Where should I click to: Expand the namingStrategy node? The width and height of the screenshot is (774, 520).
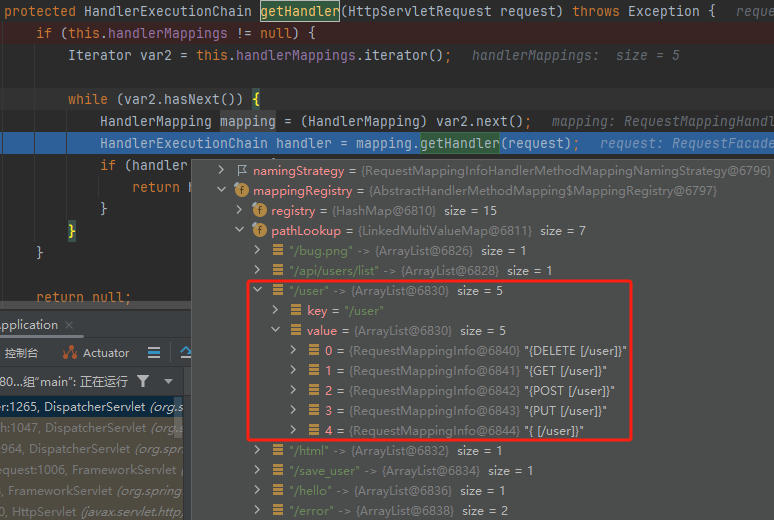pyautogui.click(x=221, y=170)
